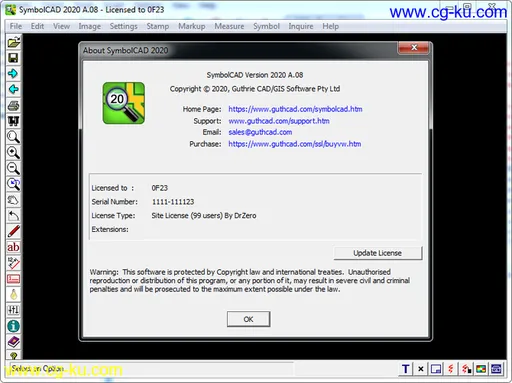Open the Settings menu

click(123, 26)
